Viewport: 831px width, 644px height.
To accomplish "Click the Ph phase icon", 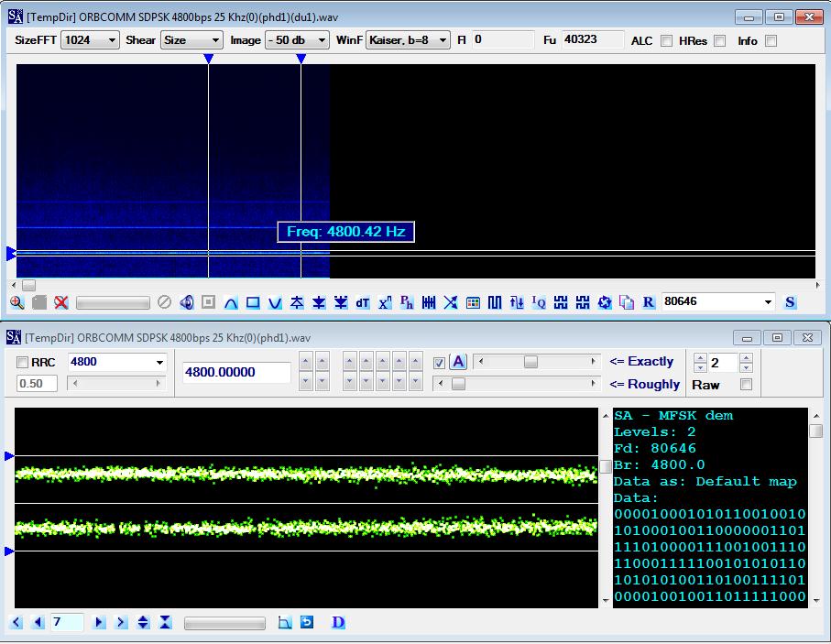I will (x=407, y=302).
